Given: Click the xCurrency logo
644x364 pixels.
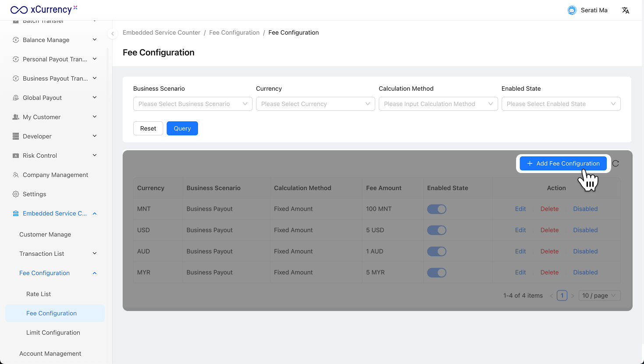Looking at the screenshot, I should point(44,10).
